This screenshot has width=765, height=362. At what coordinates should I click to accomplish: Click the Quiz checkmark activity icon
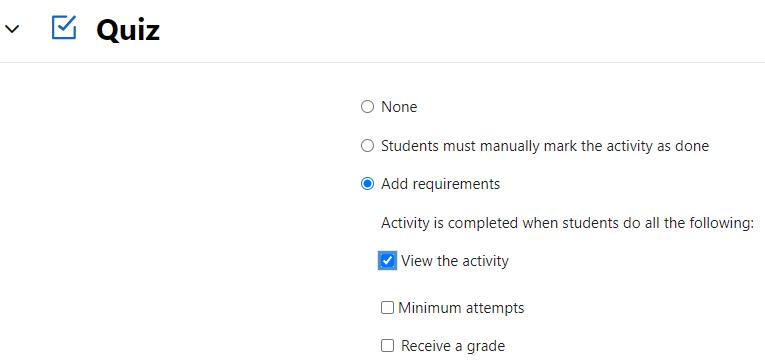64,28
